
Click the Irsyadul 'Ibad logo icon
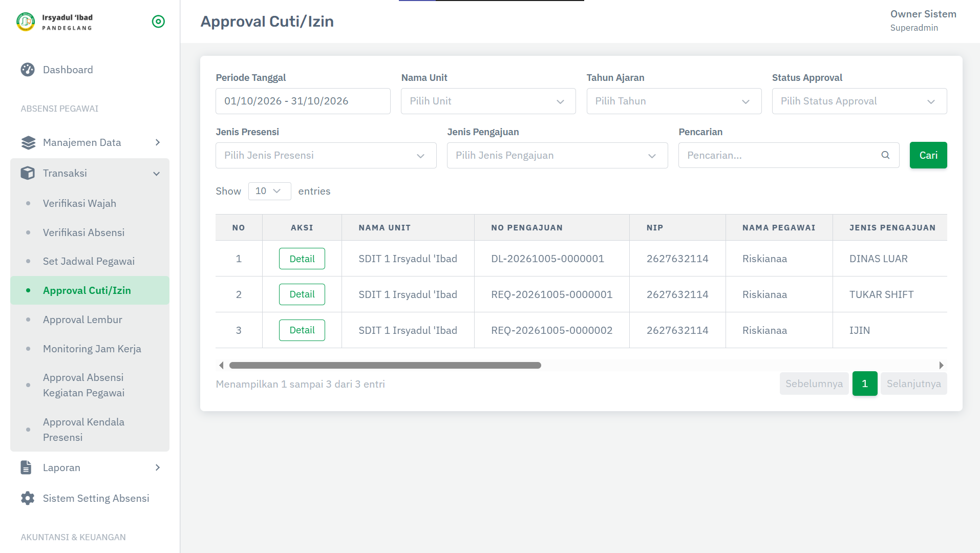click(x=26, y=22)
